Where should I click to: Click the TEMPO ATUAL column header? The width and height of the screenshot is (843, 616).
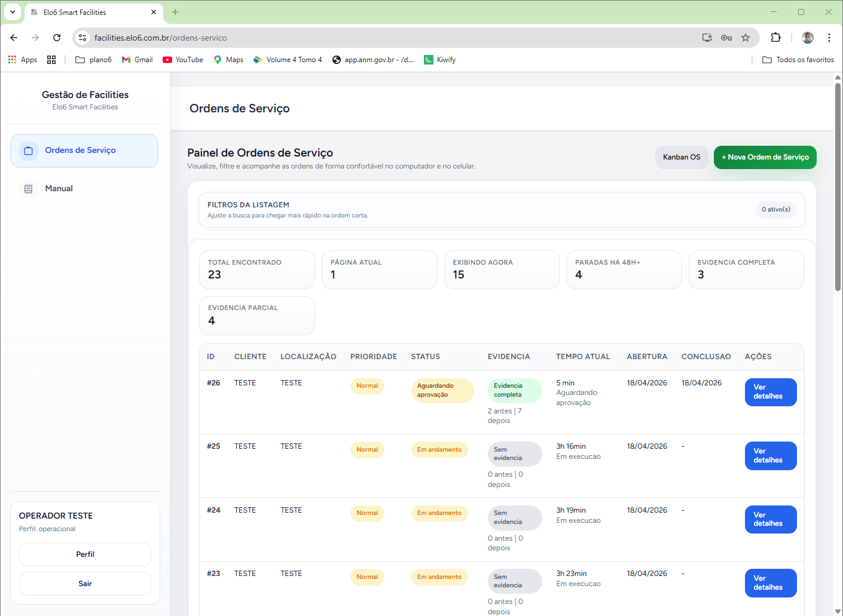coord(583,357)
